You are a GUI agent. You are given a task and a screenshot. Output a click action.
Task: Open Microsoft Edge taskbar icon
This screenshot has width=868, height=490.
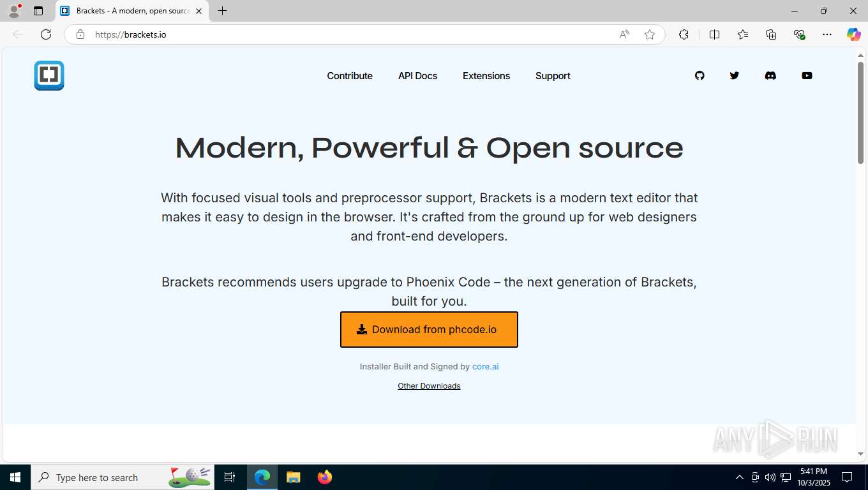click(262, 477)
